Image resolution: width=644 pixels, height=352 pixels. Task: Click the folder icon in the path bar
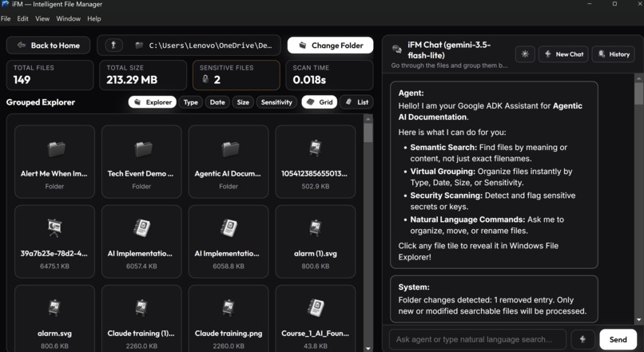(x=139, y=45)
